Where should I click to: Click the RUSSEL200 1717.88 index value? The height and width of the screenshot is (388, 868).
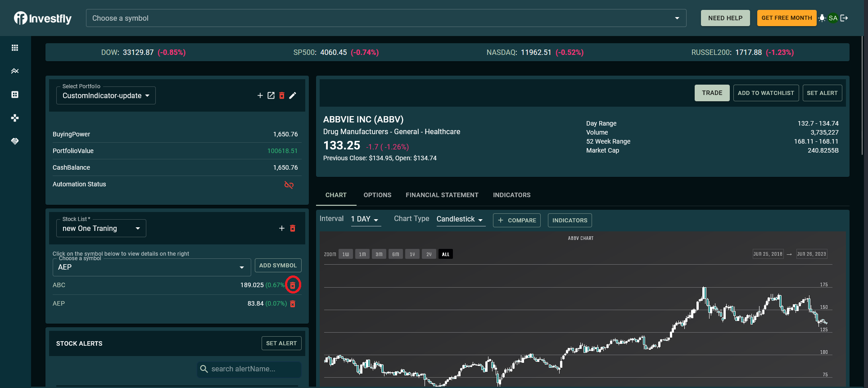coord(749,52)
